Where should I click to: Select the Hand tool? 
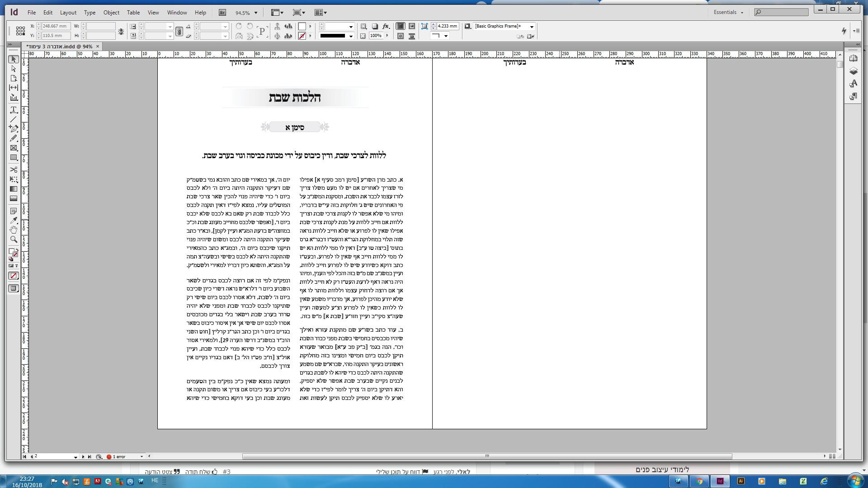click(x=14, y=230)
